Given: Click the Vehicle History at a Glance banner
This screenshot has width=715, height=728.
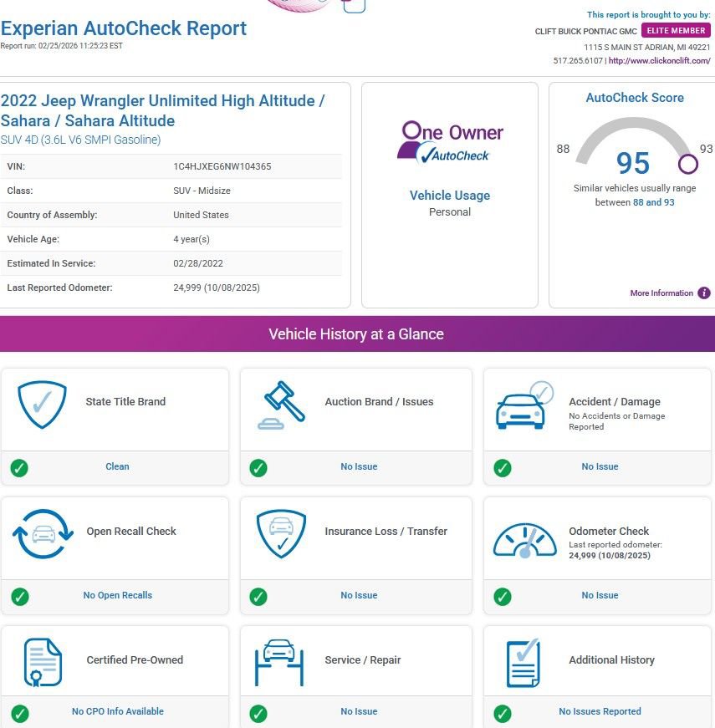Looking at the screenshot, I should coord(357,334).
